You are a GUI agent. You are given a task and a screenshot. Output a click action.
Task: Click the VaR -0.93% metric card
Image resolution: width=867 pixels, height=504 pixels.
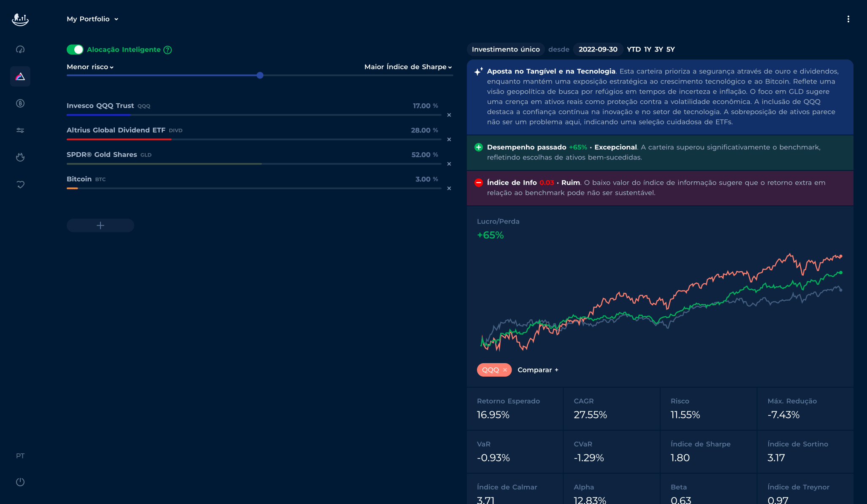click(x=515, y=452)
